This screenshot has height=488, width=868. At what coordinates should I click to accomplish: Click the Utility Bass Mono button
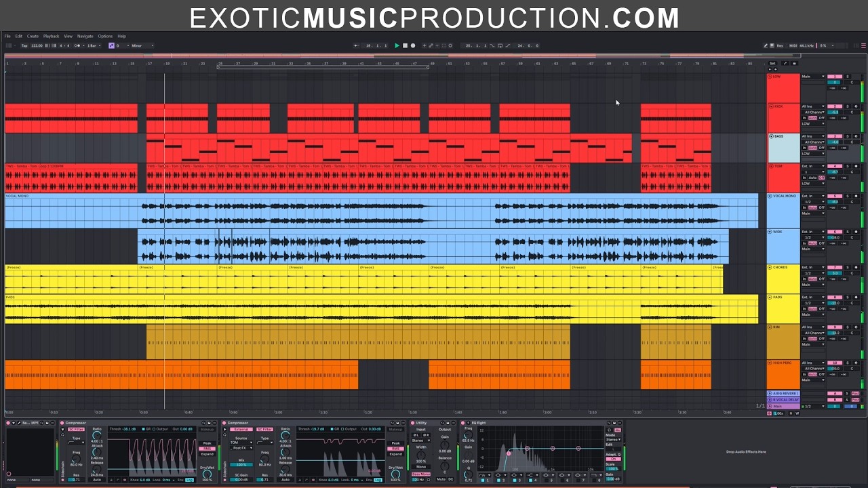[x=421, y=474]
